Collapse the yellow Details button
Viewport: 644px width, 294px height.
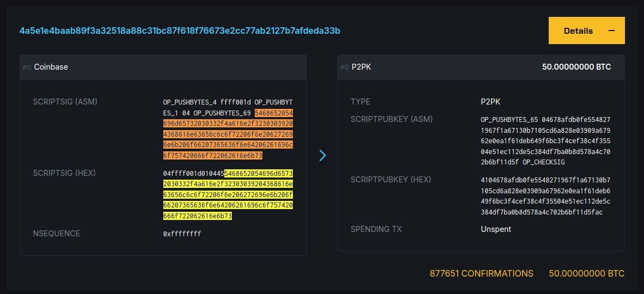(586, 30)
